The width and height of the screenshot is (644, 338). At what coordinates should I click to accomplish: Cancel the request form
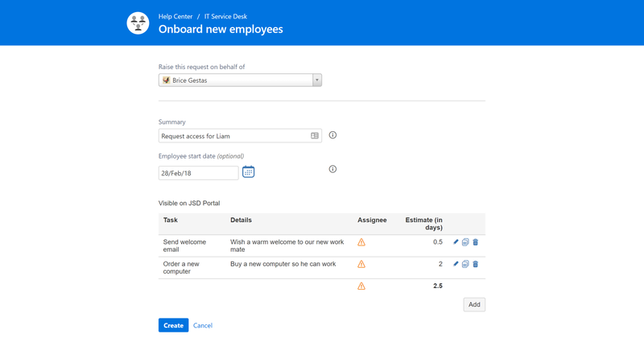point(203,325)
